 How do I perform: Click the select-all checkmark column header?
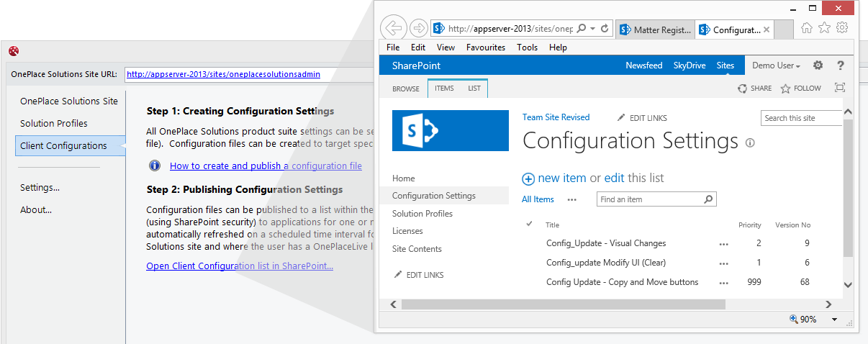[530, 224]
